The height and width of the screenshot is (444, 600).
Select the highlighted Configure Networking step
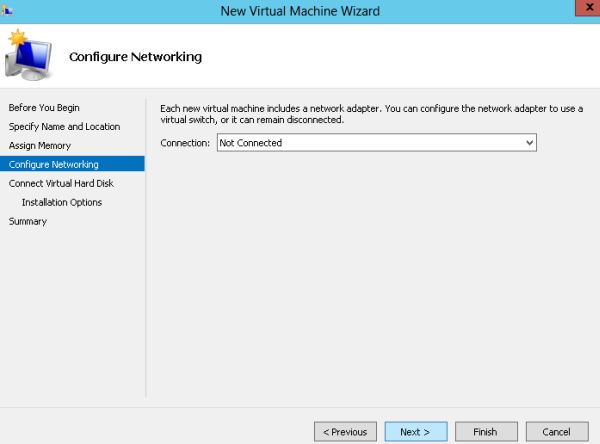click(54, 164)
